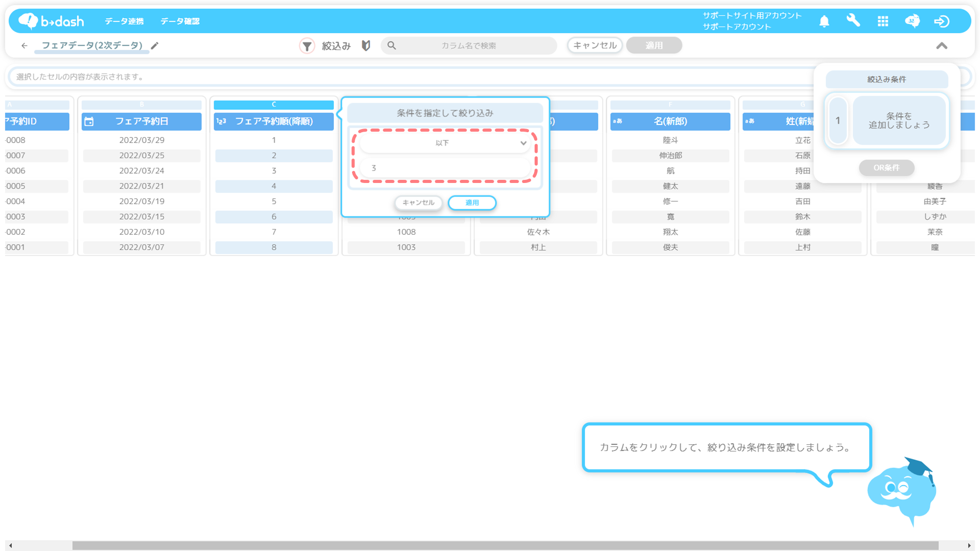Click the scrollbar right arrow
The height and width of the screenshot is (551, 980).
tap(969, 545)
